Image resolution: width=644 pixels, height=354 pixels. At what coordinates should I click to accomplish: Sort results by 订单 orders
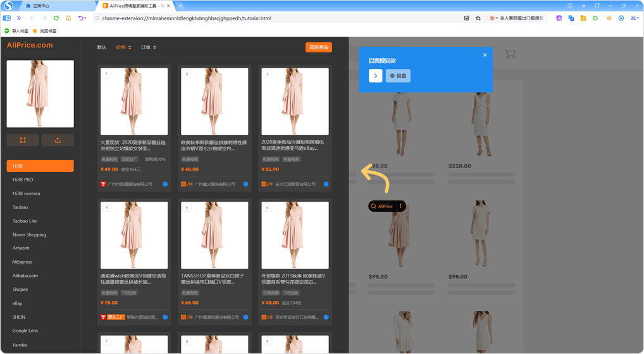[147, 47]
